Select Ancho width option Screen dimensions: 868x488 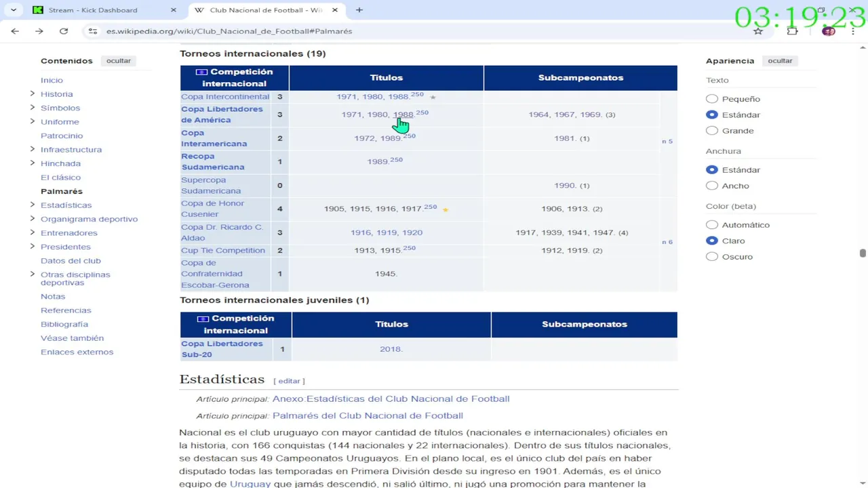coord(712,186)
